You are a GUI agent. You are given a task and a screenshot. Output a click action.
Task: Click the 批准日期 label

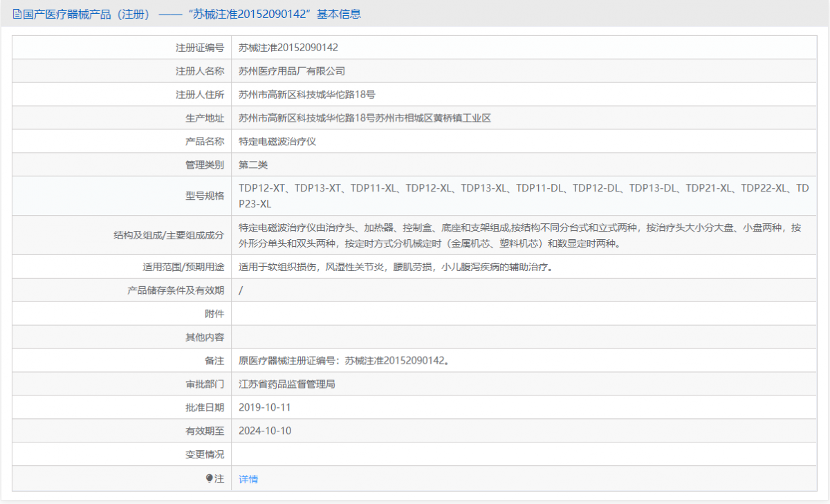click(205, 408)
